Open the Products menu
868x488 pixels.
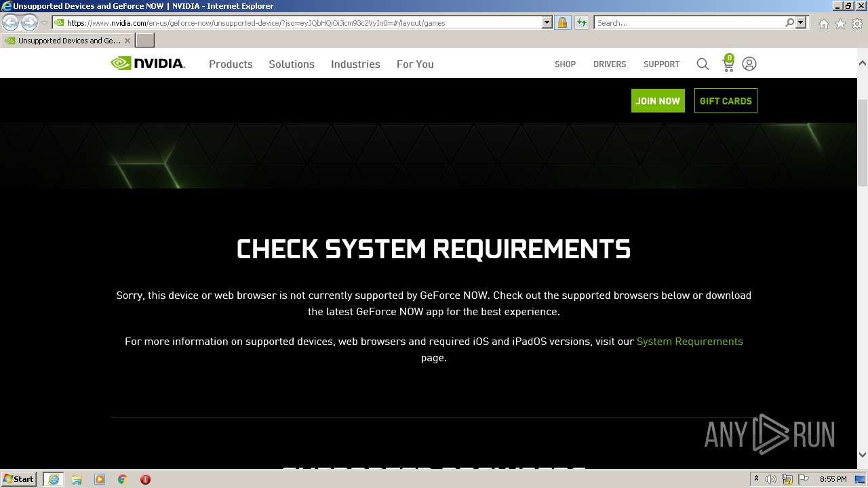click(231, 64)
